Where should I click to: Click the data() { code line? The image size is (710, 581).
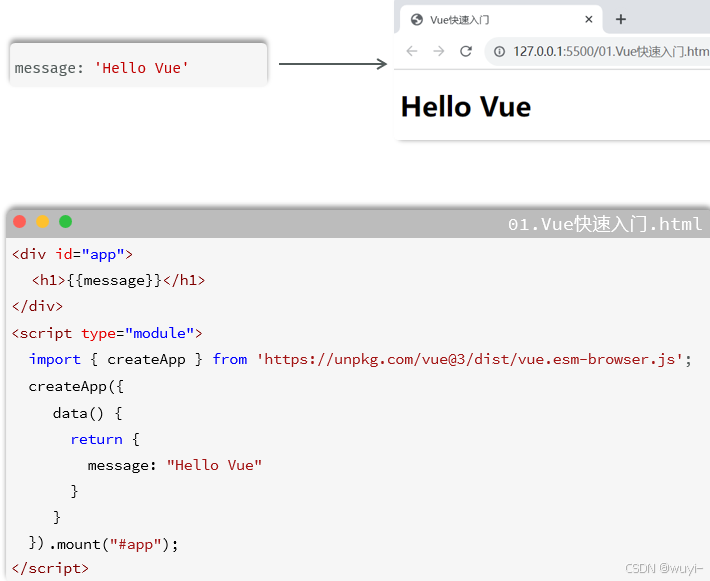coord(87,413)
